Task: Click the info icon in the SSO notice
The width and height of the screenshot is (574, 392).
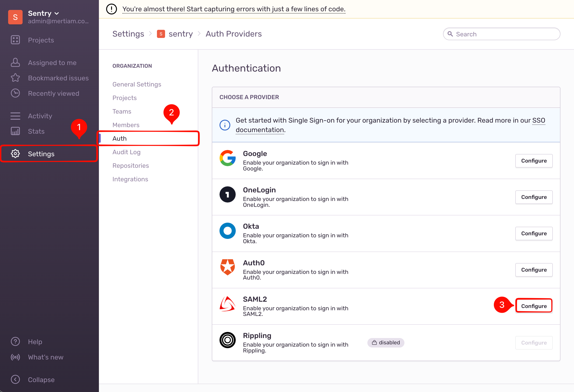Action: click(x=225, y=125)
